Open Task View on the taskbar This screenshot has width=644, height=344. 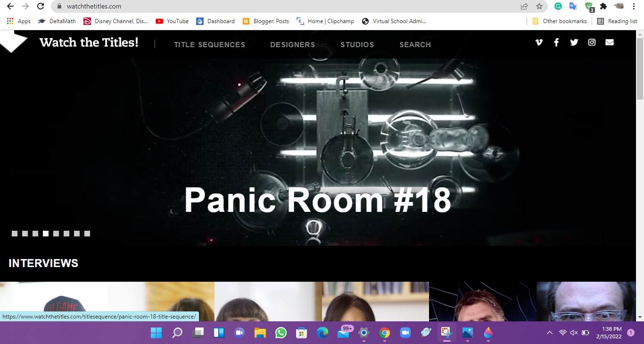(x=198, y=333)
